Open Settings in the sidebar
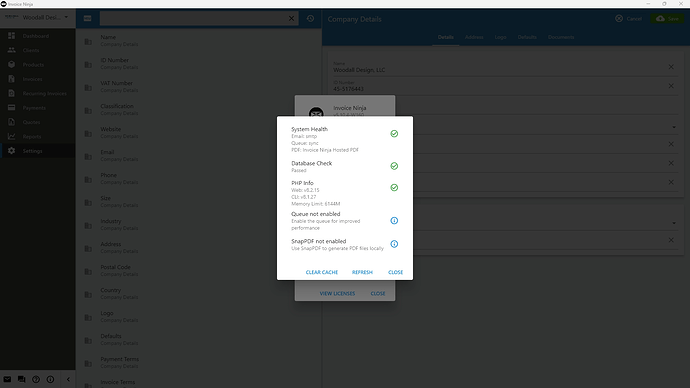The width and height of the screenshot is (690, 388). tap(38, 151)
